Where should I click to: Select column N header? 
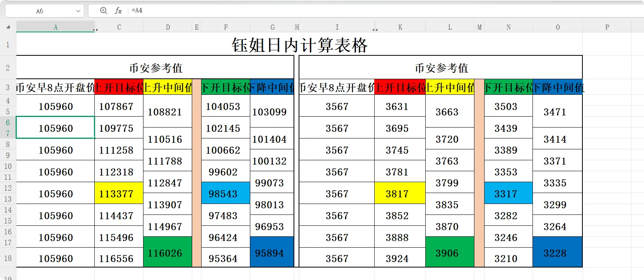tap(508, 27)
